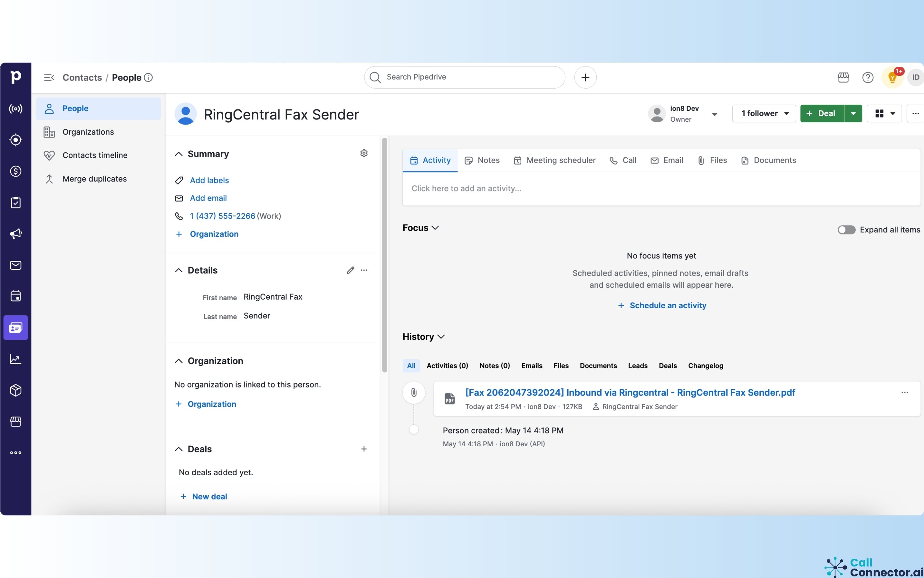The width and height of the screenshot is (924, 578).
Task: Click the add an activity input box
Action: [661, 189]
